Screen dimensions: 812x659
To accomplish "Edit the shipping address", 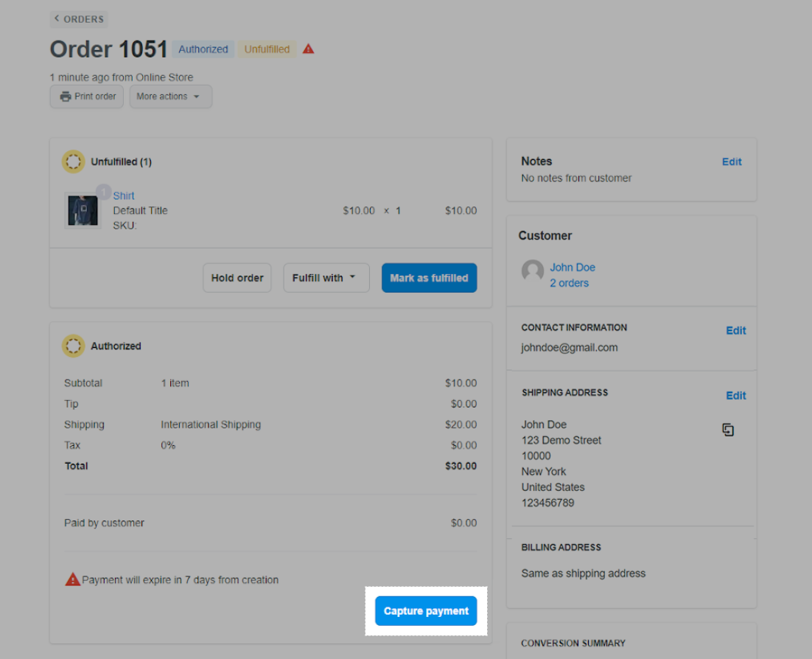I will [x=735, y=395].
